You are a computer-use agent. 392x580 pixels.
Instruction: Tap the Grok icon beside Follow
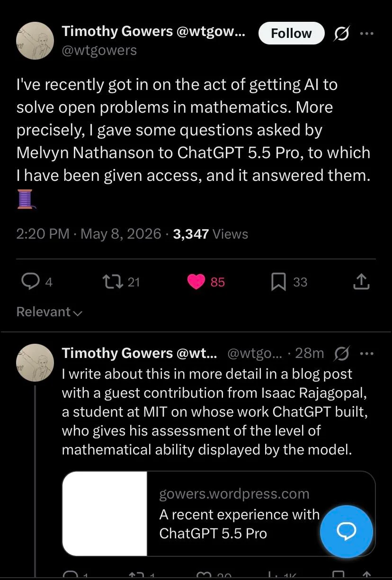342,34
